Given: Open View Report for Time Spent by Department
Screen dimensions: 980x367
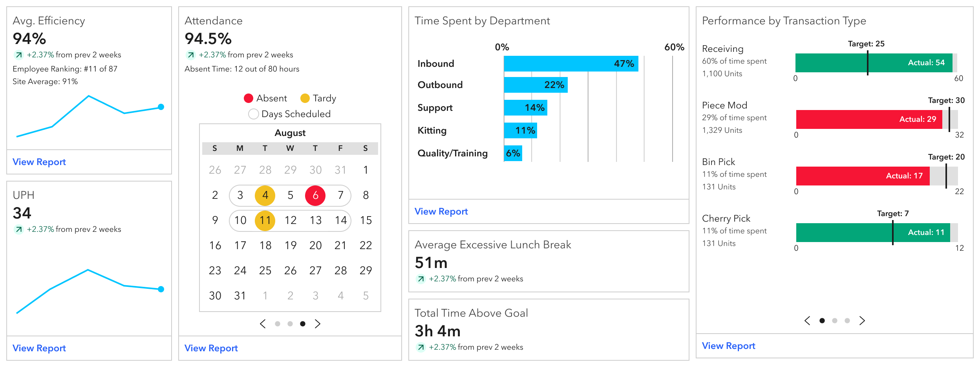Looking at the screenshot, I should point(441,211).
